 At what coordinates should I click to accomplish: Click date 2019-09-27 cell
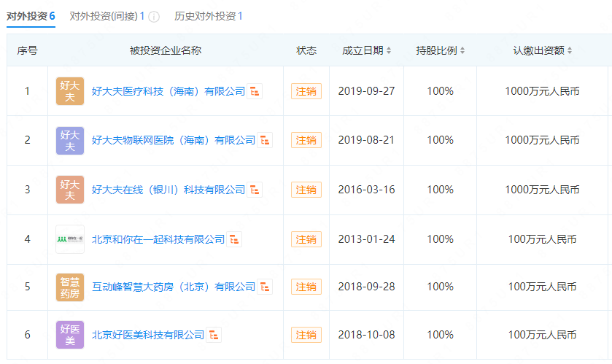tap(366, 91)
